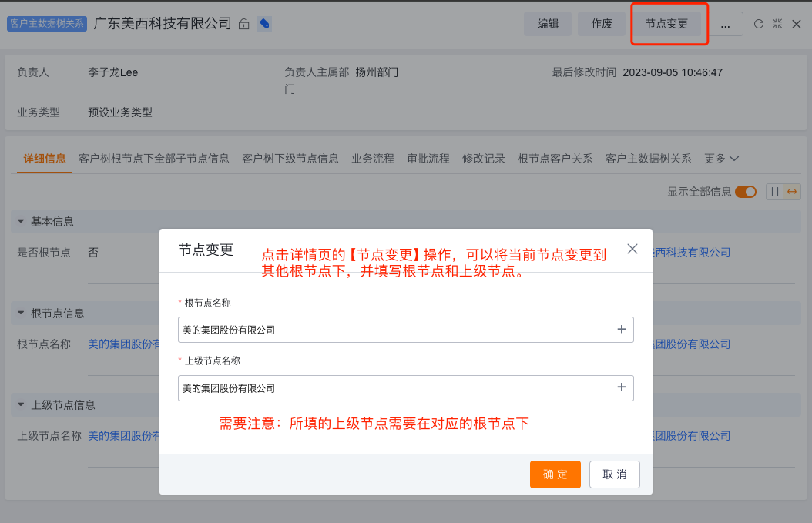Image resolution: width=812 pixels, height=523 pixels.
Task: Open 根节点客户关系 tab
Action: tap(555, 159)
